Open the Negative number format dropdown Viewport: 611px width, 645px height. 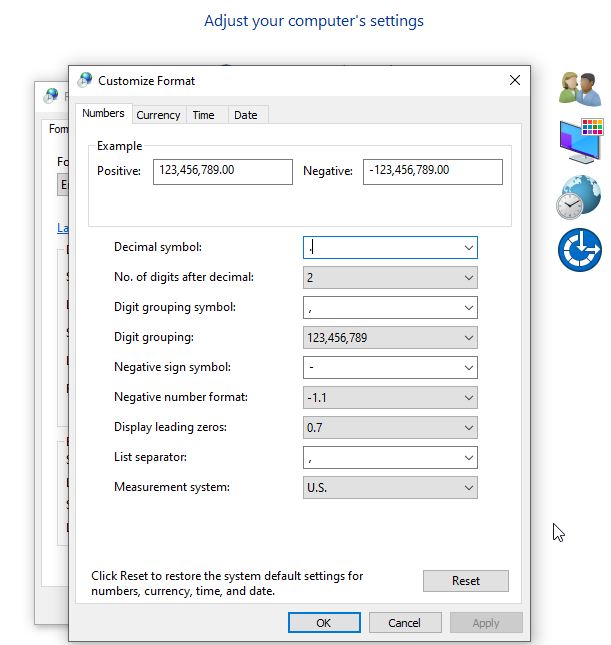tap(468, 398)
